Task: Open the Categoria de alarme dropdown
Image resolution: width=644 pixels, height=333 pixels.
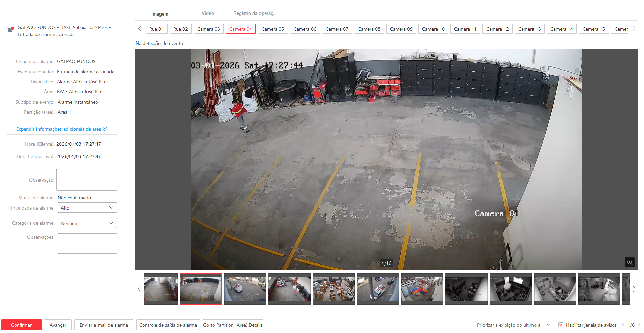Action: (x=87, y=223)
